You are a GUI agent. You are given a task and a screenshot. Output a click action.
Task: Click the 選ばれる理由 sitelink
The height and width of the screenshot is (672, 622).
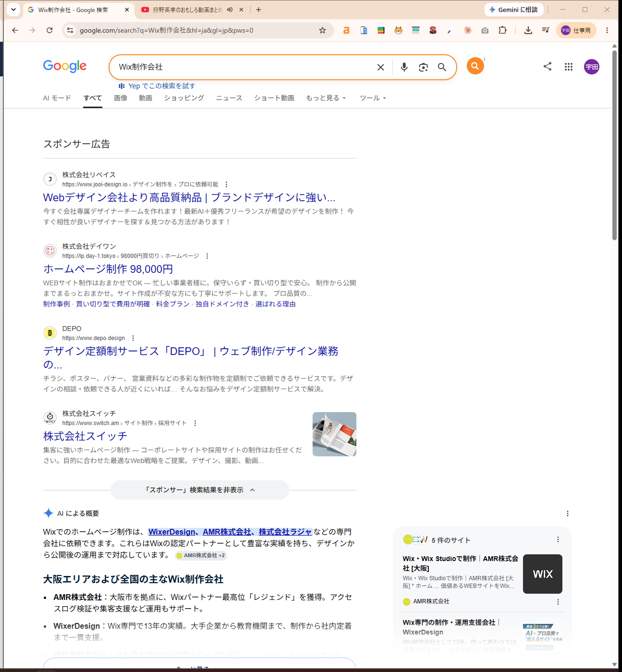pos(275,304)
